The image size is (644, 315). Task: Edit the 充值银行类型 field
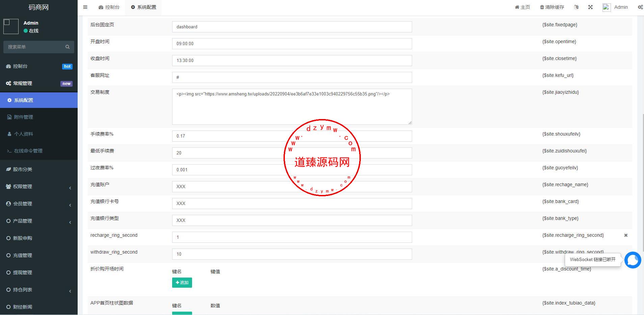tap(292, 220)
